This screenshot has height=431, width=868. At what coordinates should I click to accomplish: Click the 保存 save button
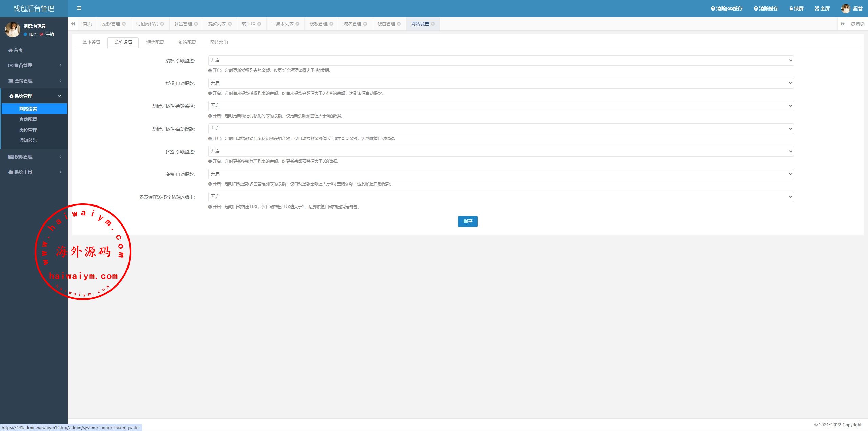[468, 221]
